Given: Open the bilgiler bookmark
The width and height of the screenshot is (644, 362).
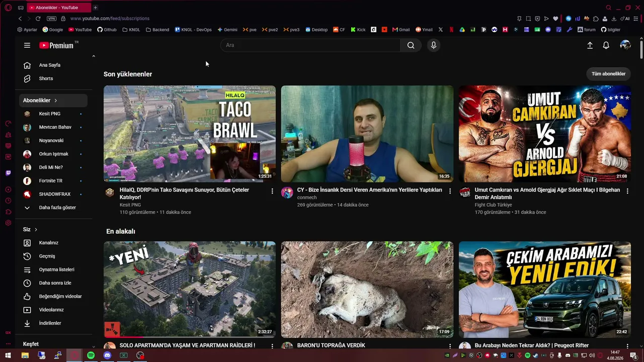Looking at the screenshot, I should pos(611,30).
